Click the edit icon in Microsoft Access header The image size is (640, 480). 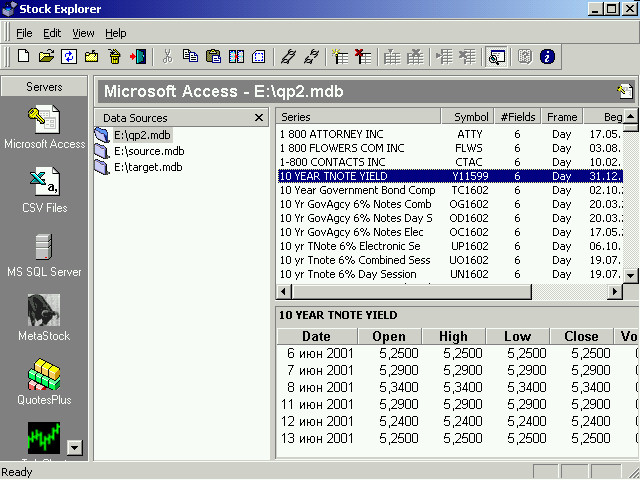625,91
